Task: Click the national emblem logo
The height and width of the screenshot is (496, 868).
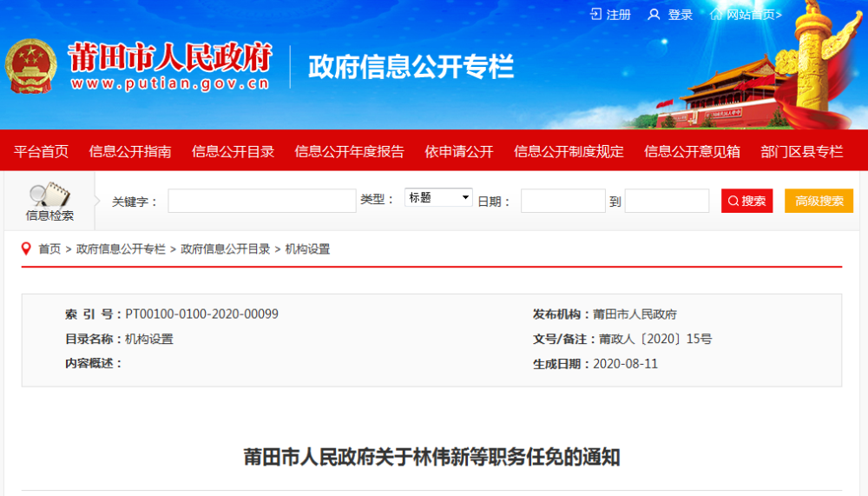Action: tap(31, 66)
